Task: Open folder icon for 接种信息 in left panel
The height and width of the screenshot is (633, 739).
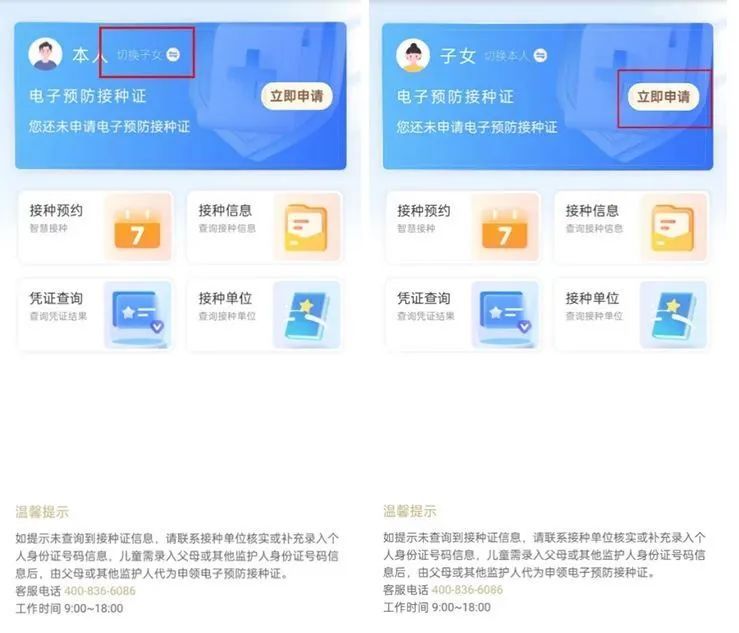Action: [305, 227]
